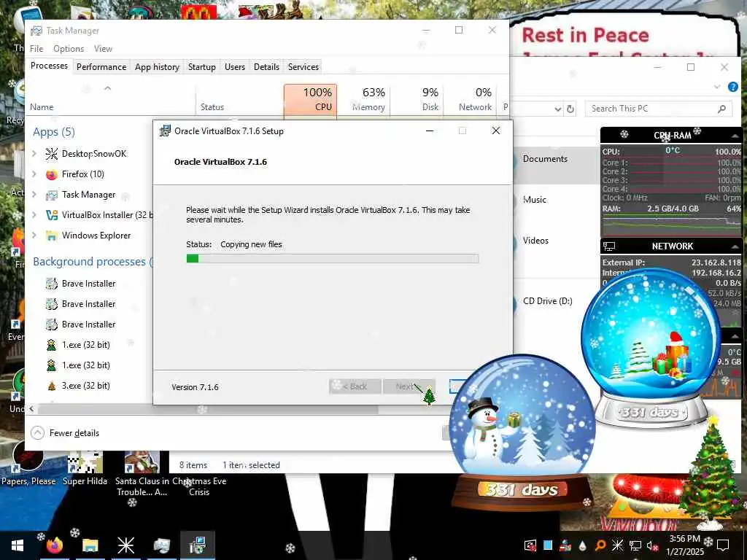Select CD Drive (D:) in Explorer
This screenshot has height=560, width=747.
(x=547, y=301)
